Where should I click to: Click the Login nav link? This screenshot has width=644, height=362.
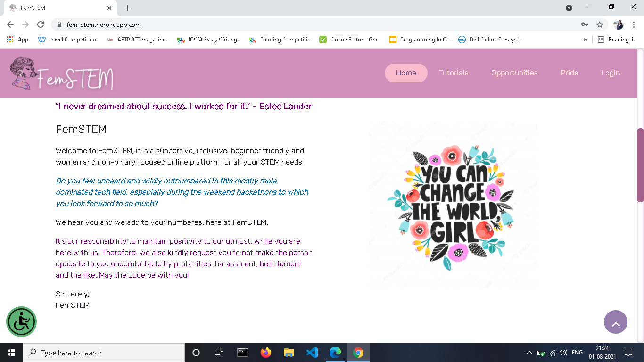click(611, 73)
